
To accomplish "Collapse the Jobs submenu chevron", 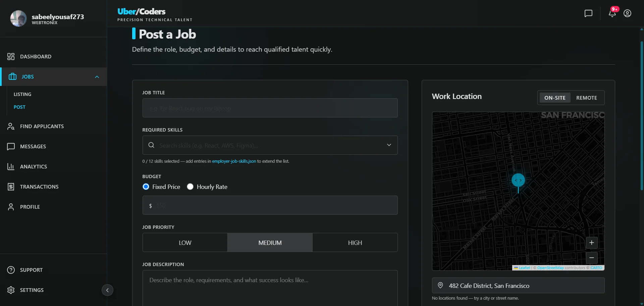I will pos(97,77).
